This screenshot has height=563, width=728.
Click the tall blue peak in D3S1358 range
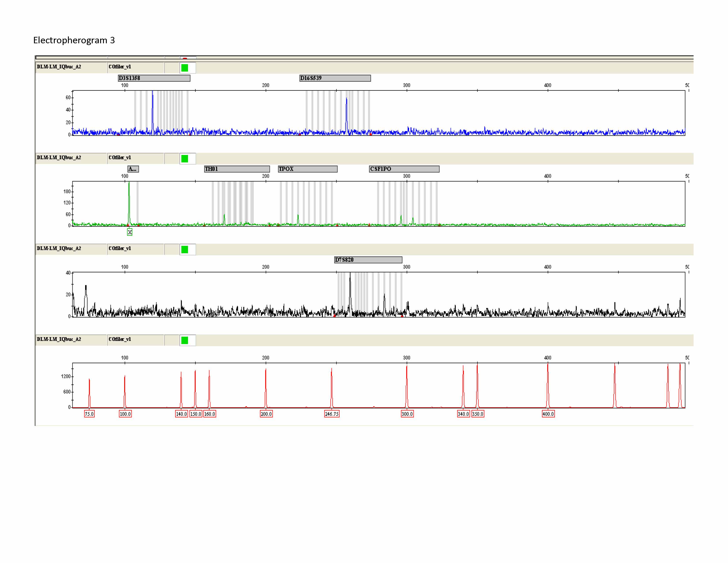coord(153,107)
